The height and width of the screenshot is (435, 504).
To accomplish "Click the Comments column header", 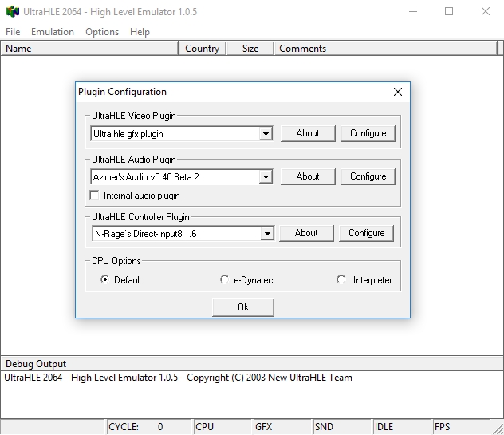I will point(385,48).
